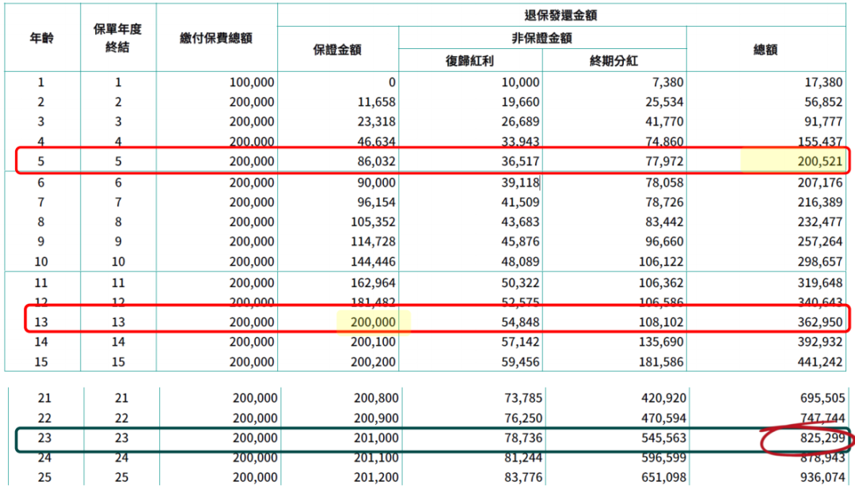This screenshot has width=855, height=504.
Task: Select the 終期分紅 column header
Action: coord(614,60)
